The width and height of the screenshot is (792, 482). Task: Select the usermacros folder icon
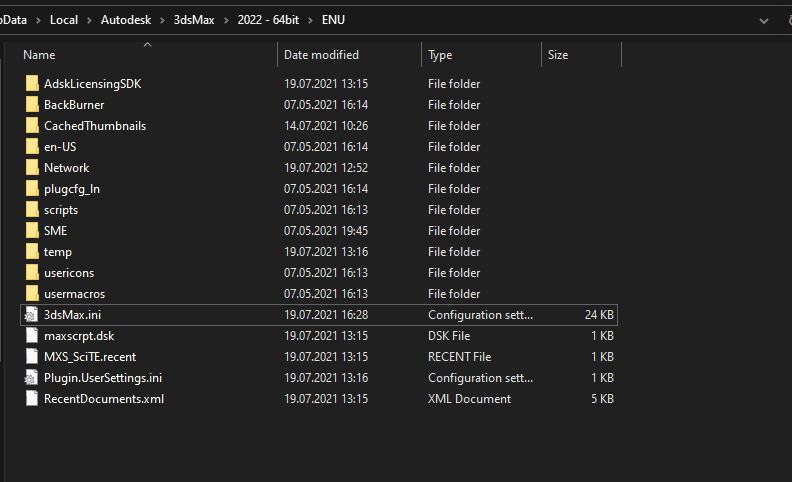(32, 293)
